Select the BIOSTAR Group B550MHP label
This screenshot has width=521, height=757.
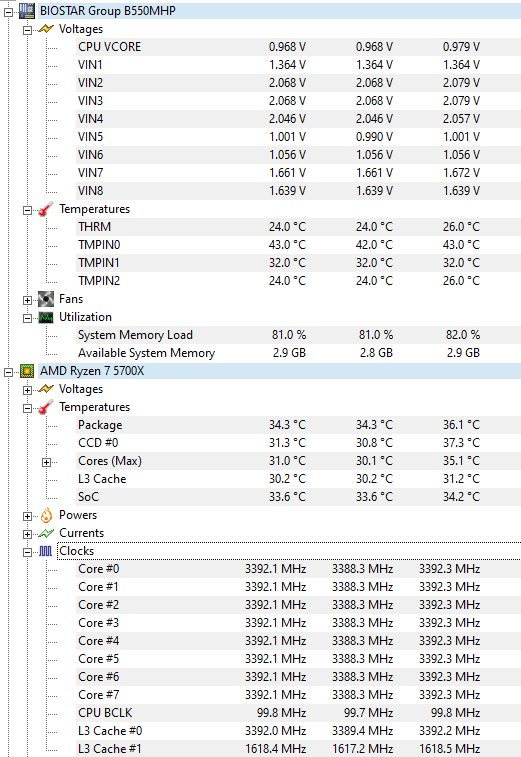[x=108, y=11]
